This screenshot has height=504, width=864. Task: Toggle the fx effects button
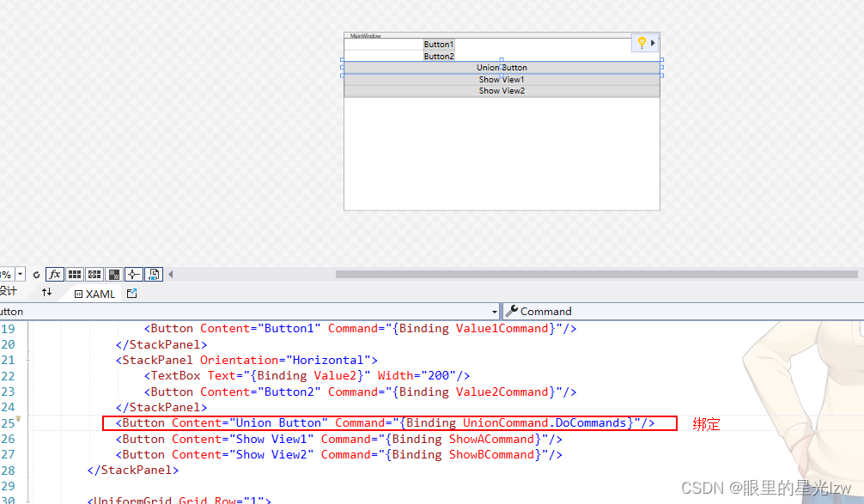[x=55, y=274]
